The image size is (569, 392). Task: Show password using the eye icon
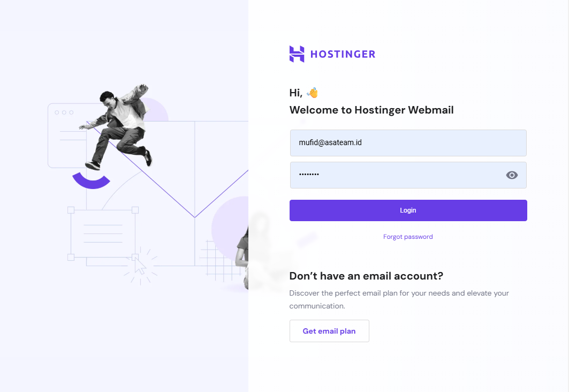[x=512, y=175]
